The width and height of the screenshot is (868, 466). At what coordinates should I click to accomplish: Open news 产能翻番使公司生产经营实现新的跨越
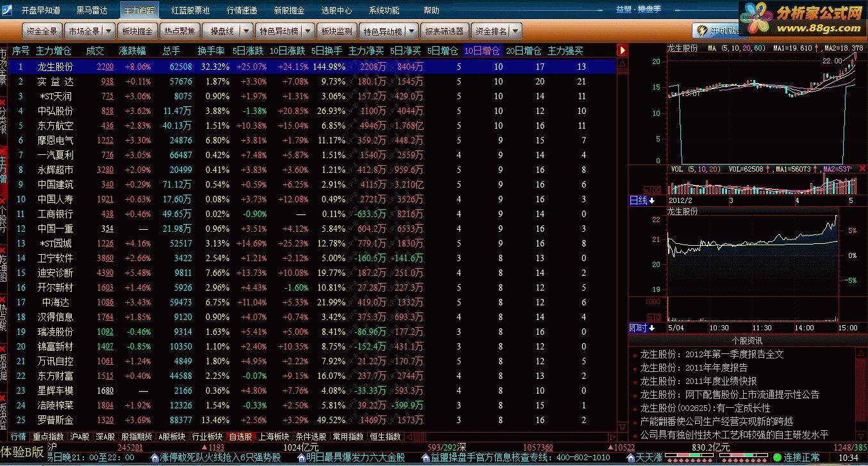tap(716, 421)
